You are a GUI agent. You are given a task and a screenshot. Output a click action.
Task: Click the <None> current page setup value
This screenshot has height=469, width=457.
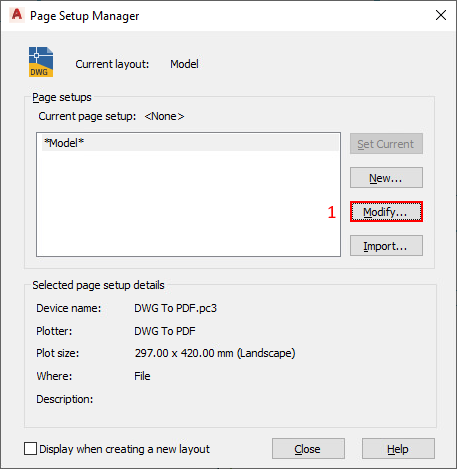click(x=164, y=116)
